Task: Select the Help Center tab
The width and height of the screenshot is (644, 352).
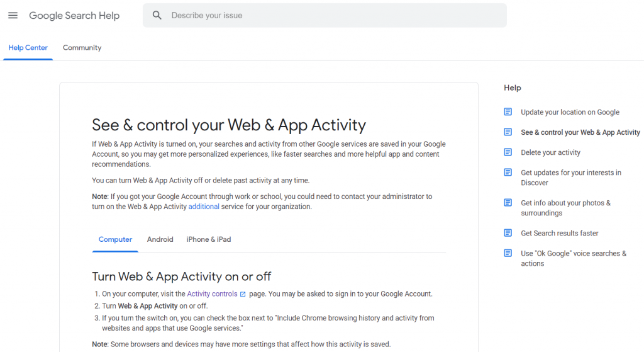Action: point(28,48)
